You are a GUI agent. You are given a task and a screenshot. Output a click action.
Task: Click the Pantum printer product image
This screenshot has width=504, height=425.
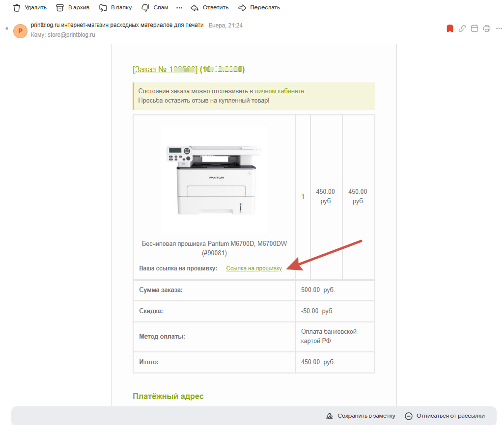[x=214, y=180]
